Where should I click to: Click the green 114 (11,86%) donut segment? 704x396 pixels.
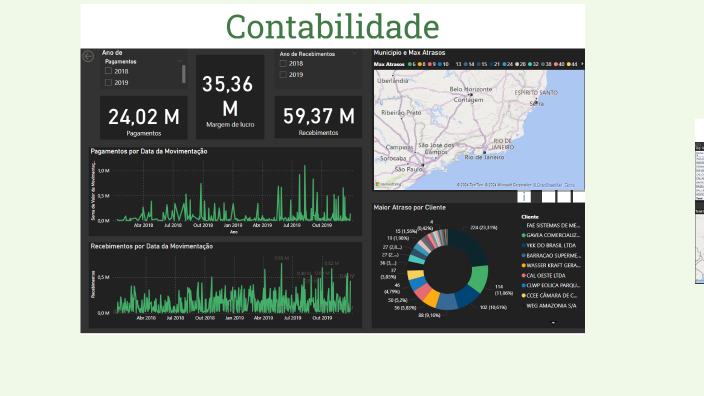click(x=479, y=278)
